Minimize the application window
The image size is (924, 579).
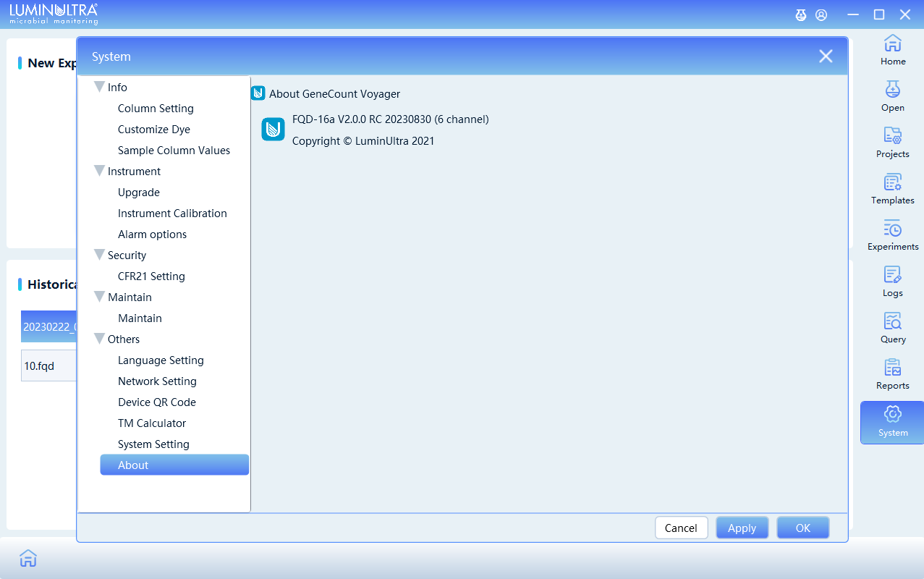[x=853, y=14]
